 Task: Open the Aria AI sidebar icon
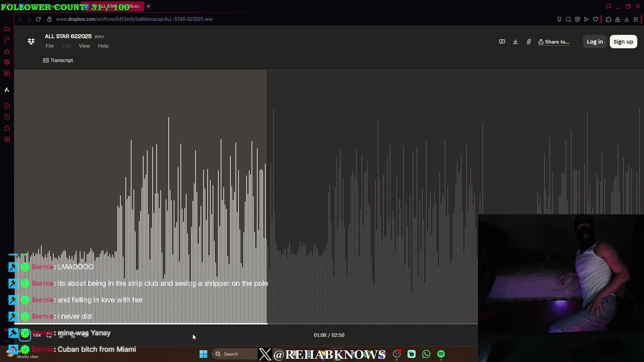point(7,89)
